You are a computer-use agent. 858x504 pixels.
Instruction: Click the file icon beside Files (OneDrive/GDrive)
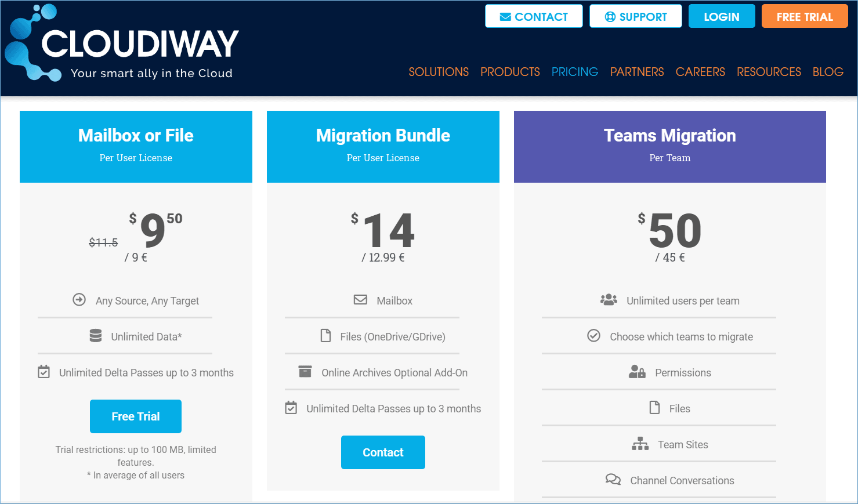coord(326,336)
